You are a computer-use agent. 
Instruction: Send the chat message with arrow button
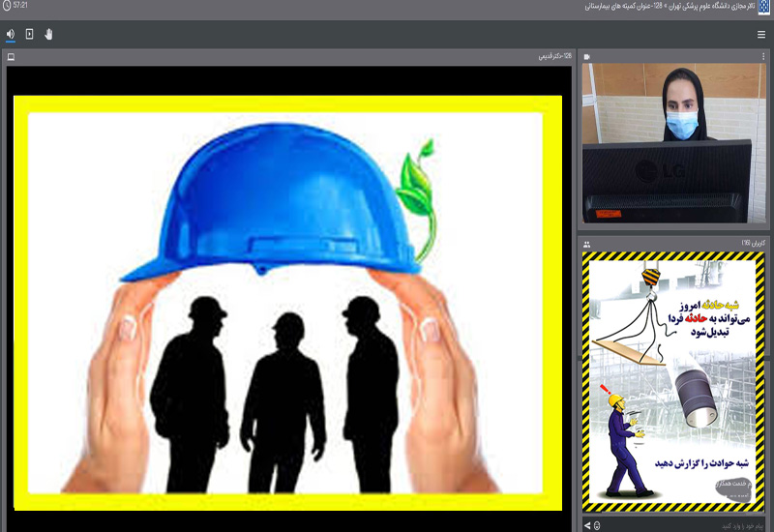tap(586, 525)
